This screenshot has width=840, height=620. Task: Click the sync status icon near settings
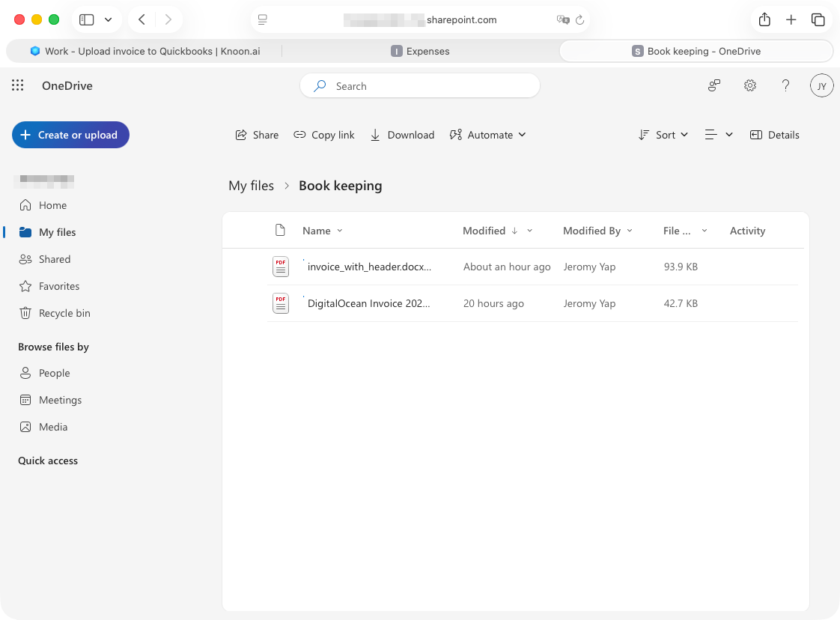pos(713,85)
